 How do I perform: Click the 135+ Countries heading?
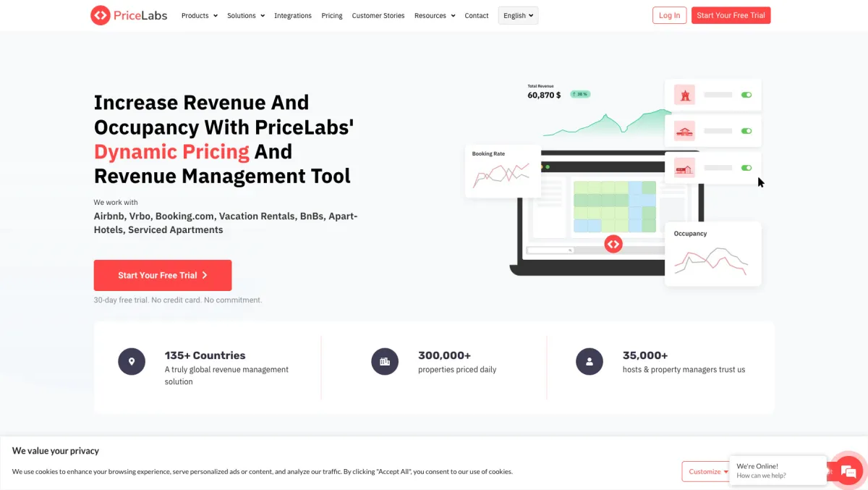pyautogui.click(x=205, y=355)
